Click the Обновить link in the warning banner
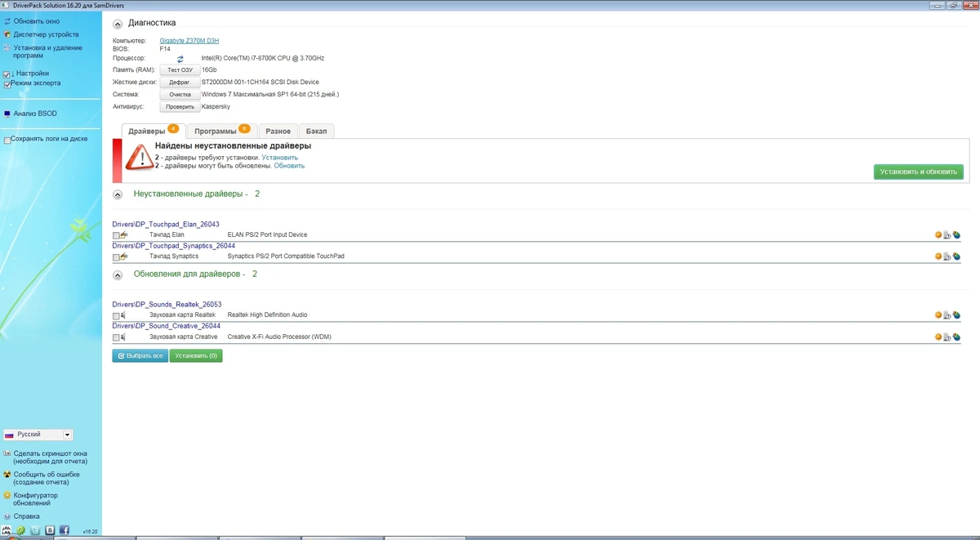 tap(289, 166)
